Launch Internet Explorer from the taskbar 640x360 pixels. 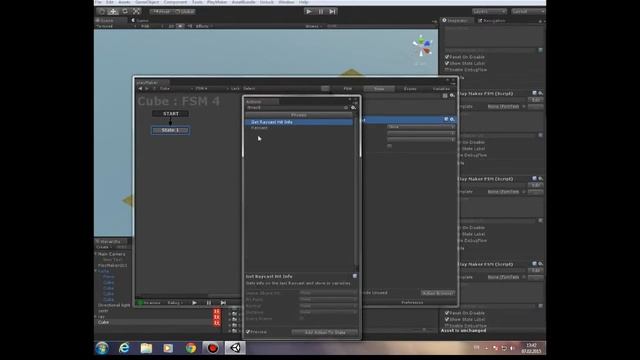pyautogui.click(x=124, y=348)
